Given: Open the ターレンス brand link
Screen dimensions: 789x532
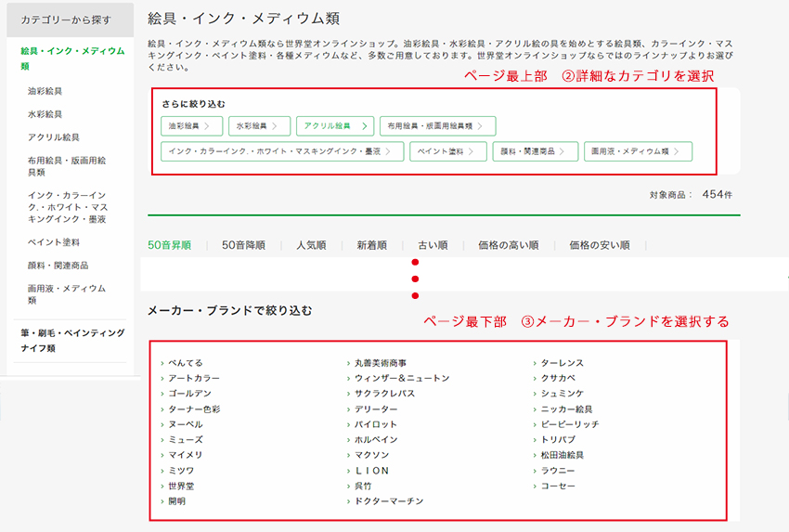Looking at the screenshot, I should click(563, 363).
